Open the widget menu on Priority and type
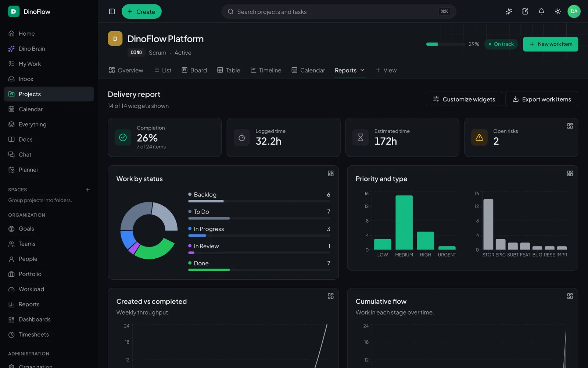Viewport: 588px width, 368px height. point(570,173)
